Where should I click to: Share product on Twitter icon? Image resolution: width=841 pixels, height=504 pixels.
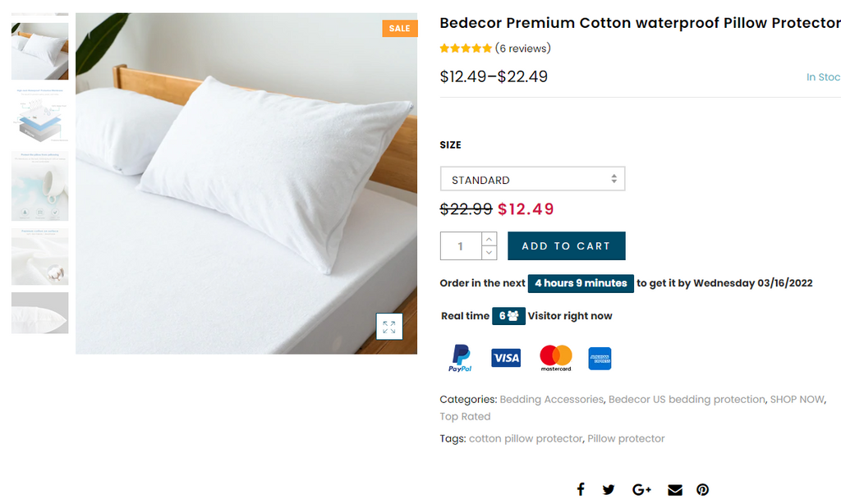pyautogui.click(x=609, y=489)
